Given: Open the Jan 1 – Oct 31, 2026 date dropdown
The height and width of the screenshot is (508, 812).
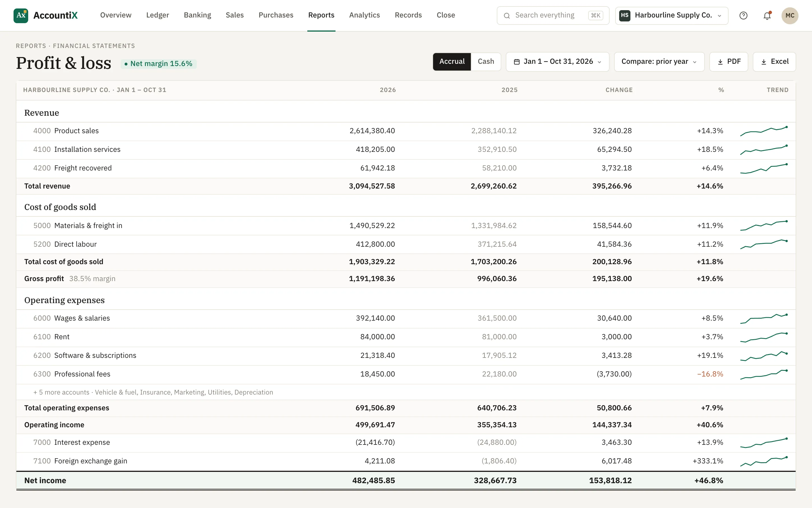Looking at the screenshot, I should point(557,62).
